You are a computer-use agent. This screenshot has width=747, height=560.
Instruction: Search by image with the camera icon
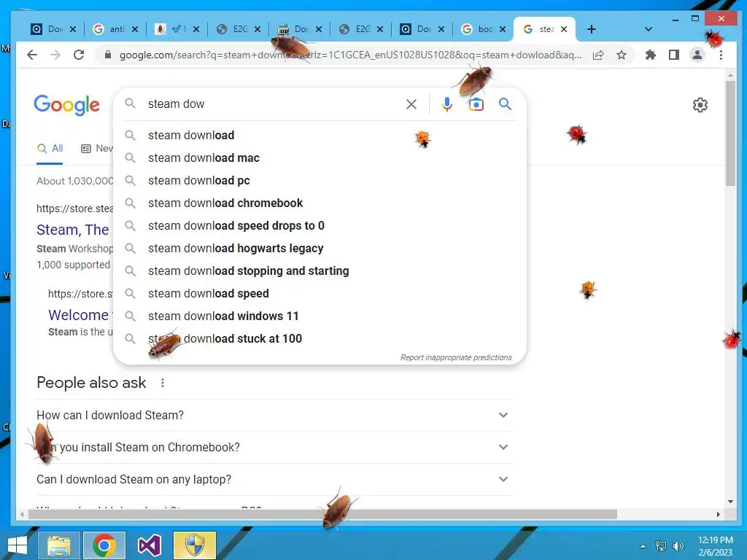pyautogui.click(x=476, y=104)
